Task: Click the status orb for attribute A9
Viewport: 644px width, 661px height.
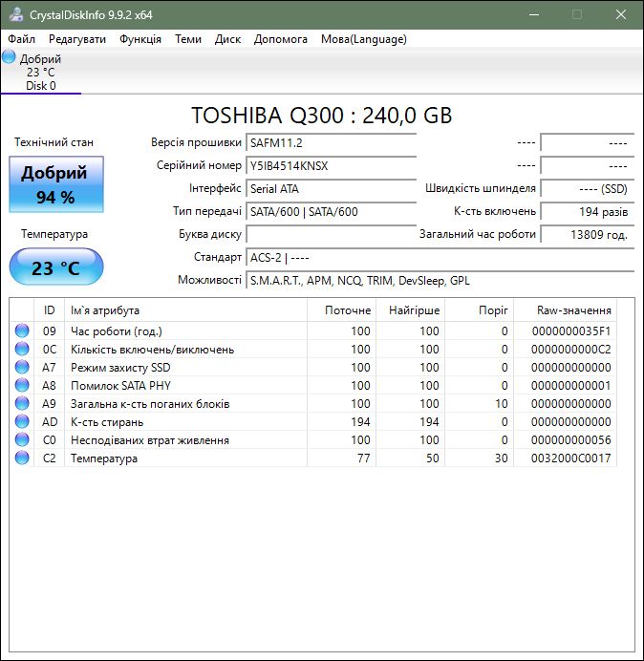Action: pyautogui.click(x=22, y=403)
